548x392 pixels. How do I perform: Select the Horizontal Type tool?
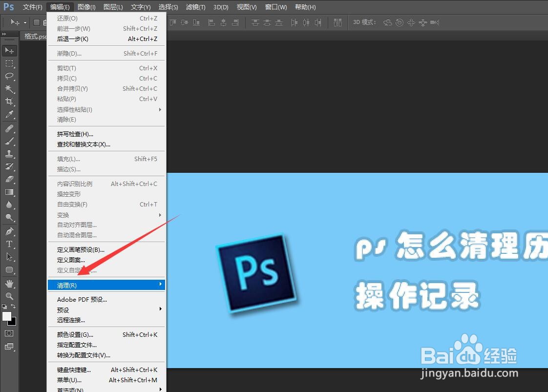click(x=10, y=244)
